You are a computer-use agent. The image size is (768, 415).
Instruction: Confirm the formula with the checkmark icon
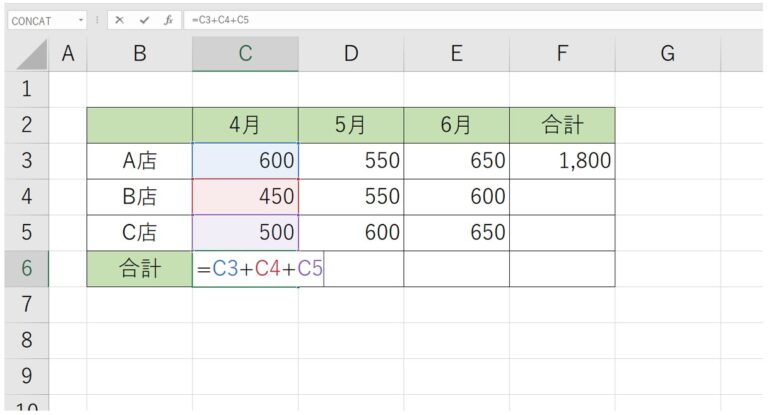144,20
